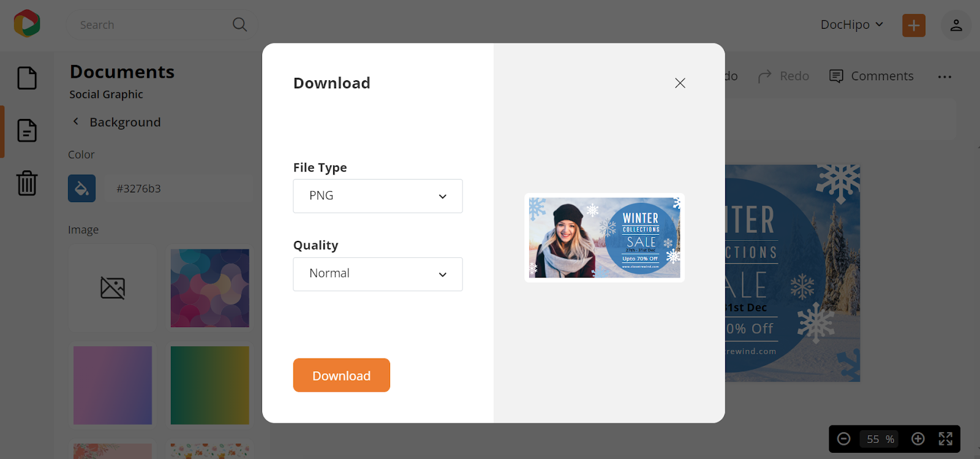Open the File Type PNG dropdown
980x459 pixels.
pyautogui.click(x=378, y=196)
